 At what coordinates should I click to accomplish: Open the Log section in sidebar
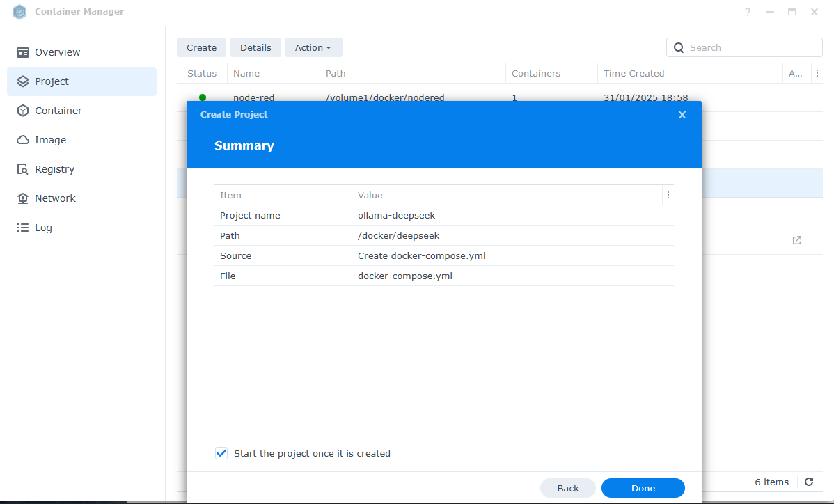[x=81, y=228]
